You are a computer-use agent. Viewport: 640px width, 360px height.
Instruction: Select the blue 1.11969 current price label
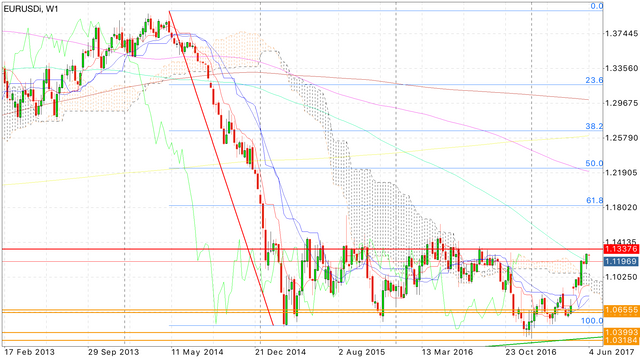[621, 261]
